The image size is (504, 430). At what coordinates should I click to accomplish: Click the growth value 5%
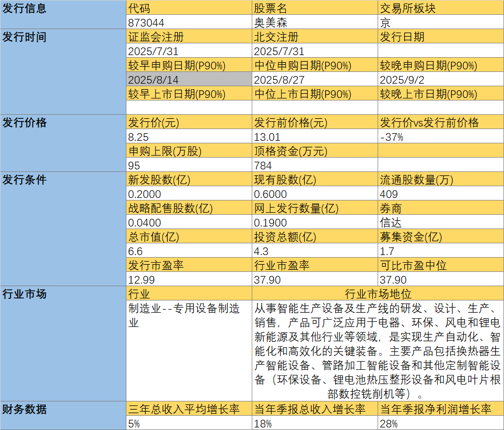(189, 422)
